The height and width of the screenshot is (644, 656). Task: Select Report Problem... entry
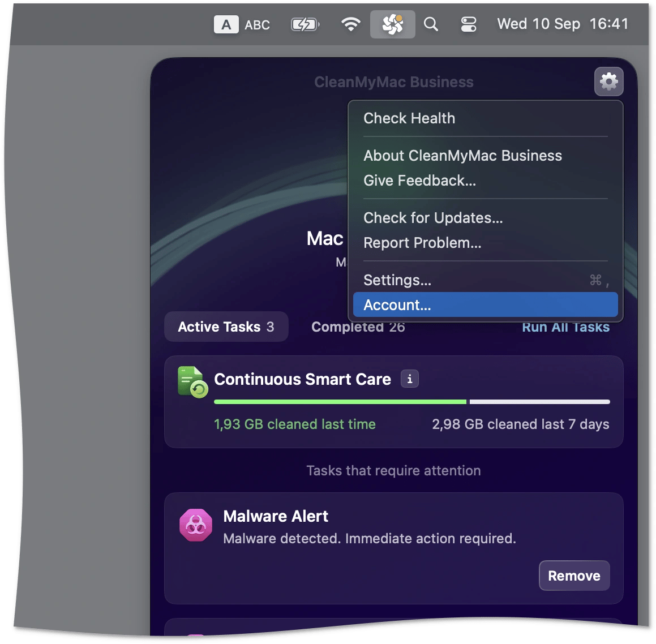485,243
